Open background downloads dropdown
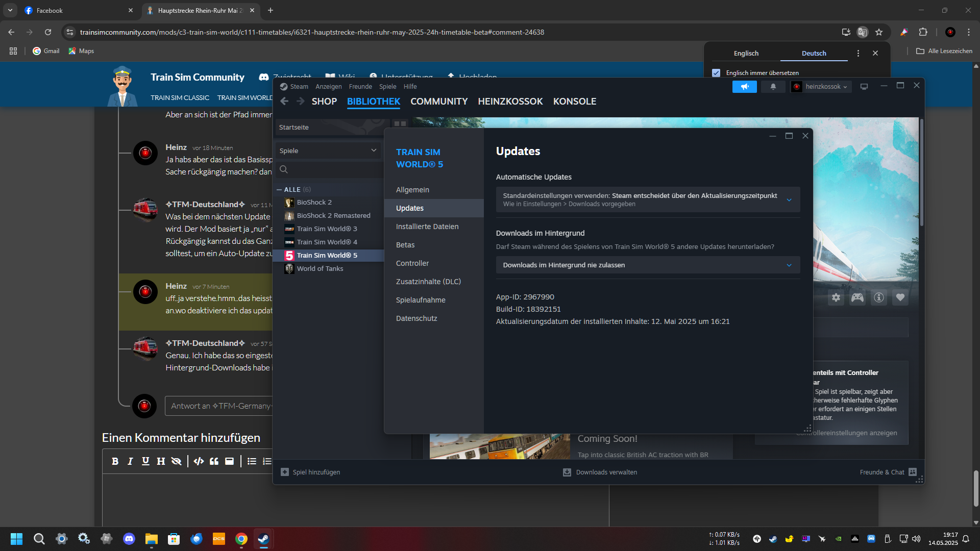The height and width of the screenshot is (551, 980). tap(648, 265)
